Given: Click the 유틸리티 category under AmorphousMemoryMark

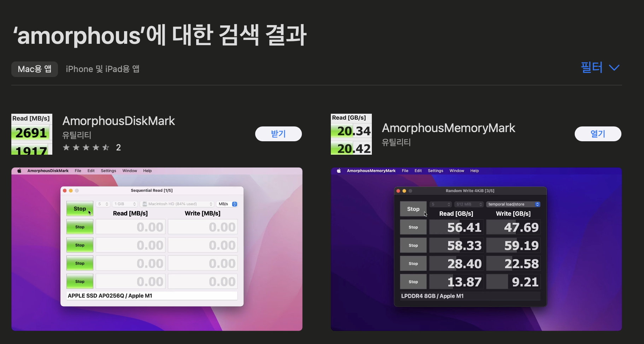Looking at the screenshot, I should [396, 142].
